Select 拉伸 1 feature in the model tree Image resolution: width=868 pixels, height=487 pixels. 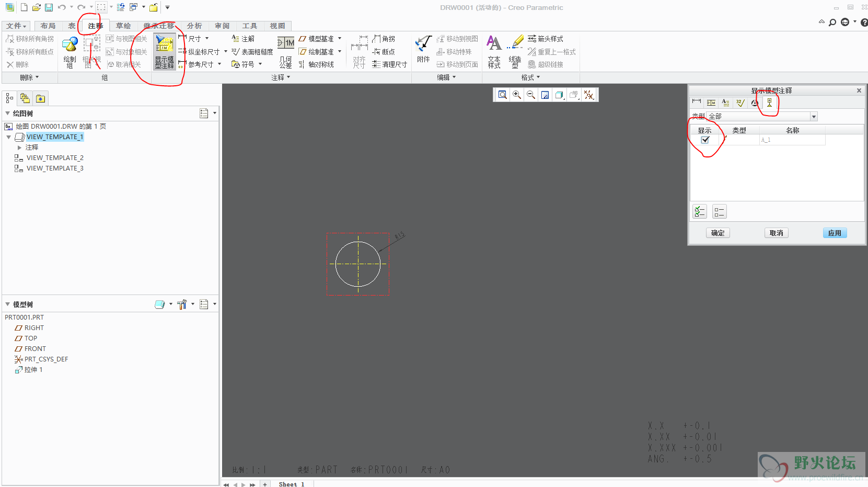pos(33,370)
